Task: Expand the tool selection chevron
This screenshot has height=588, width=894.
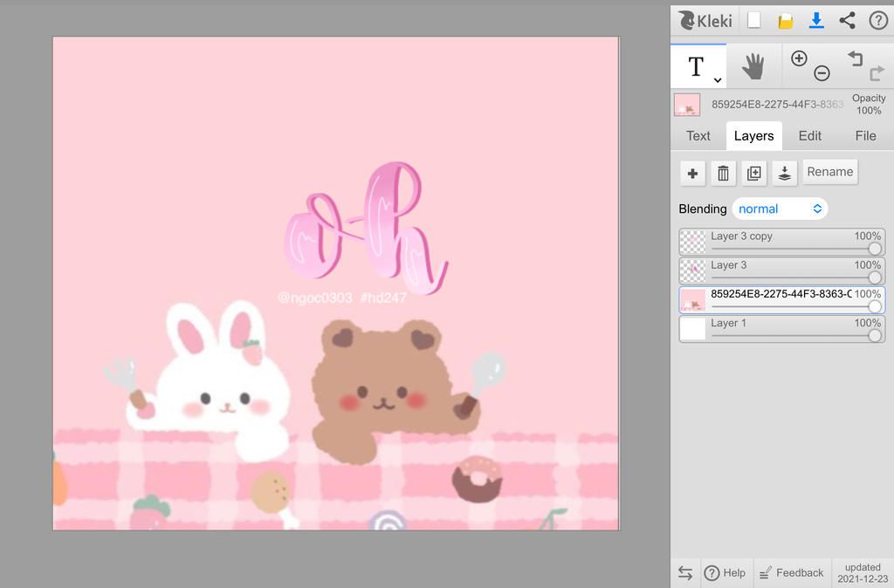Action: [718, 80]
